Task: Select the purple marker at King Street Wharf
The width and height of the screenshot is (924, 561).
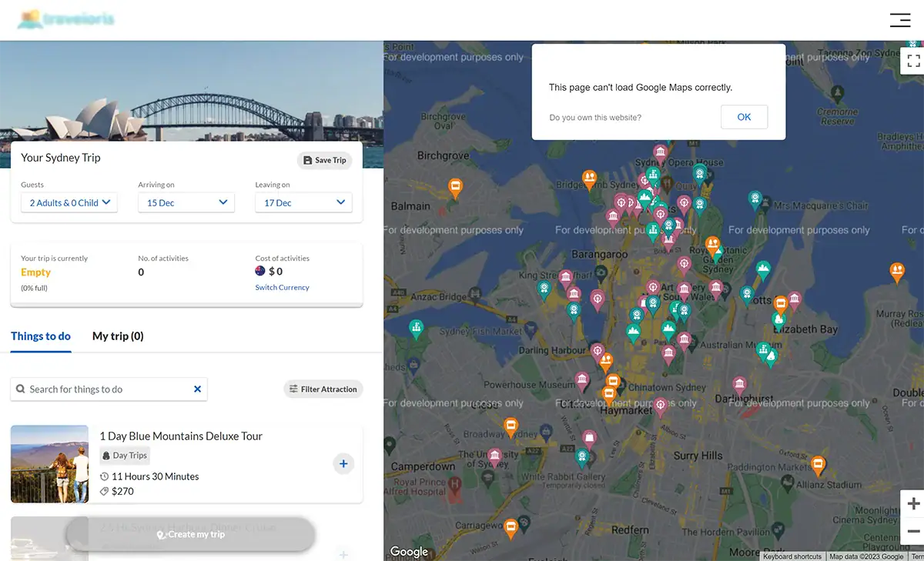Action: coord(566,277)
